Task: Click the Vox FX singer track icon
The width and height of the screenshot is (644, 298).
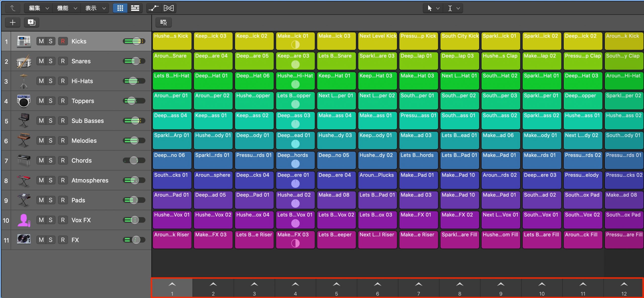Action: (x=24, y=220)
